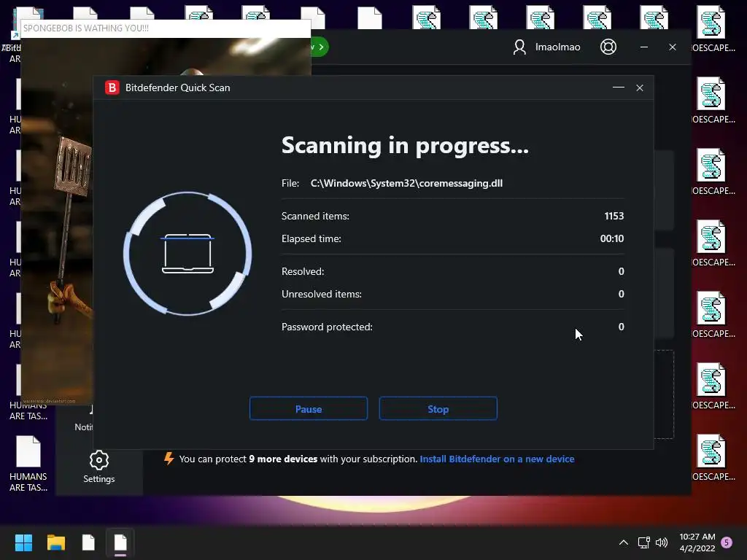Viewport: 747px width, 560px height.
Task: Click the spinning laptop scan progress indicator
Action: [187, 253]
